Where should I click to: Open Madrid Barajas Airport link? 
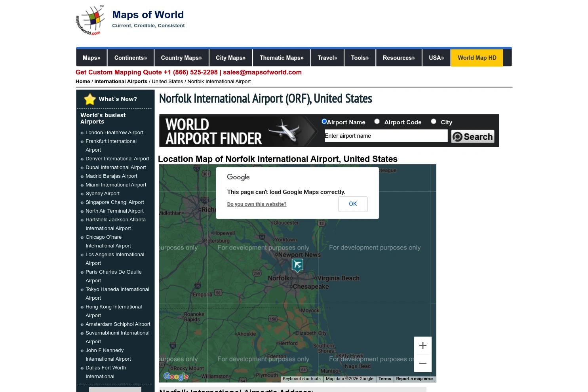[111, 176]
